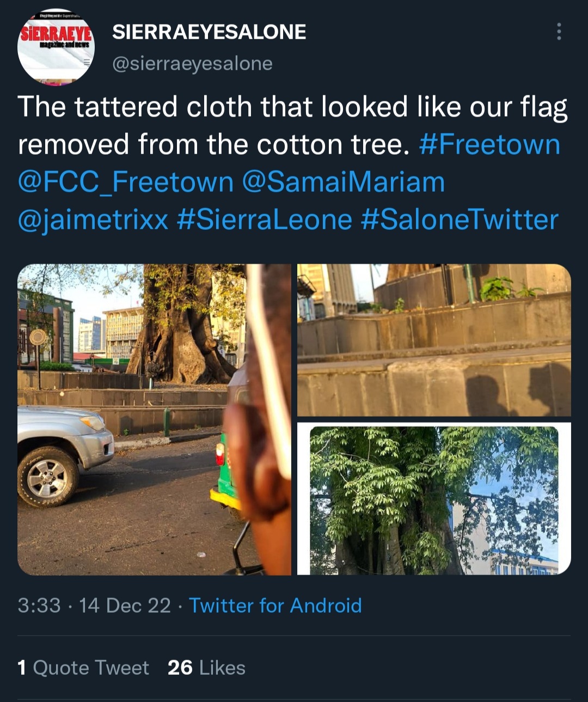Click the silver SUV in the left photo

tap(63, 452)
